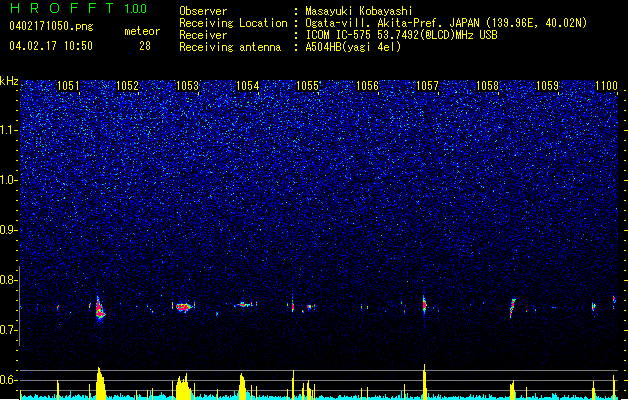Click the 1055 time axis label
Screen dimensions: 629x400
point(307,86)
